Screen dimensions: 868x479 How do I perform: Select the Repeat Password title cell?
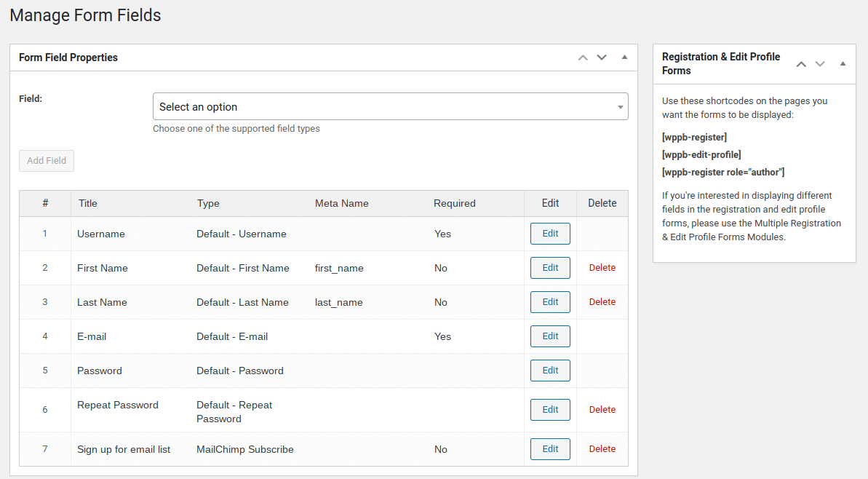[x=117, y=405]
